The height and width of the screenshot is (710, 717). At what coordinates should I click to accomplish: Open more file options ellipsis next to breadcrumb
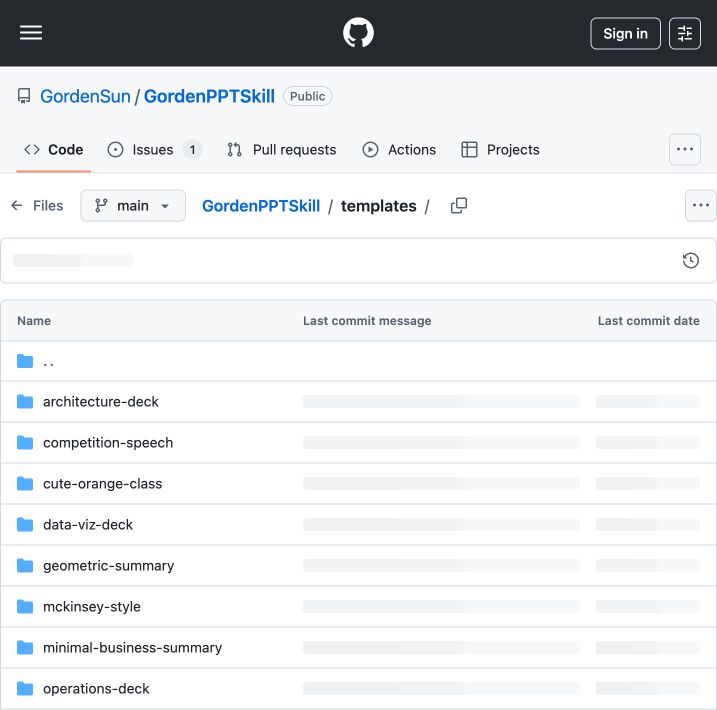click(701, 206)
